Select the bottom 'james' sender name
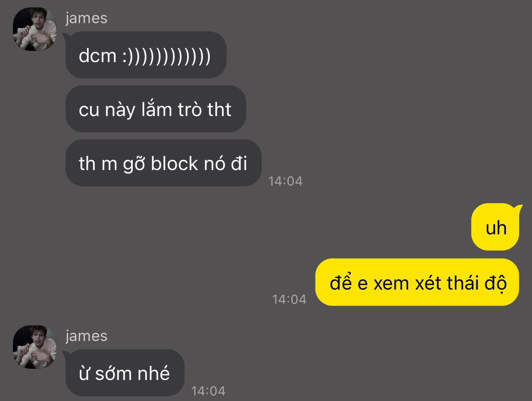The height and width of the screenshot is (401, 532). [x=86, y=336]
